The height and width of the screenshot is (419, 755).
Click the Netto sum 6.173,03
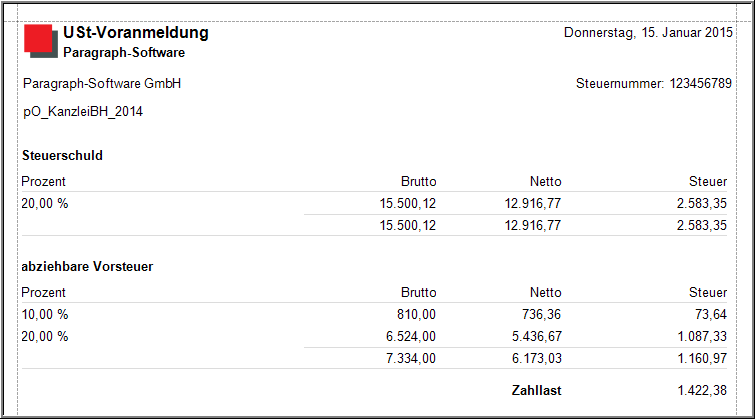coord(536,358)
